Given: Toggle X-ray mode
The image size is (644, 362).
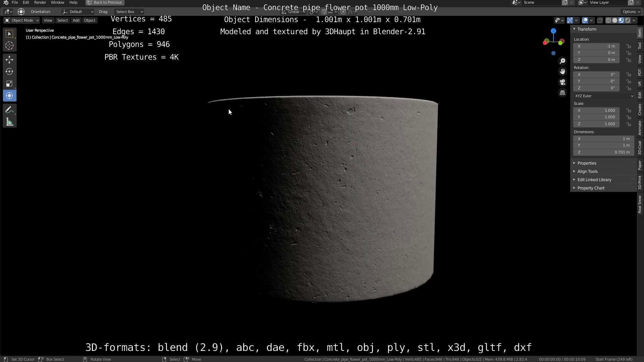Looking at the screenshot, I should 600,20.
